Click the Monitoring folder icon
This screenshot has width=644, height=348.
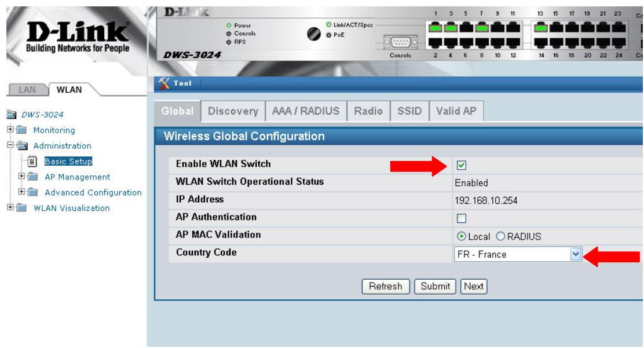coord(21,130)
